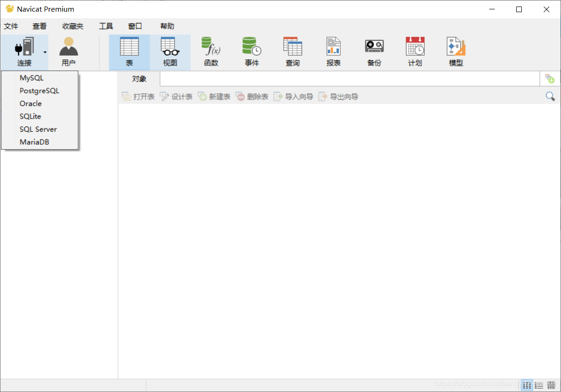This screenshot has width=561, height=392.
Task: Open the 函数 (Function) f(x) icon
Action: [x=211, y=47]
